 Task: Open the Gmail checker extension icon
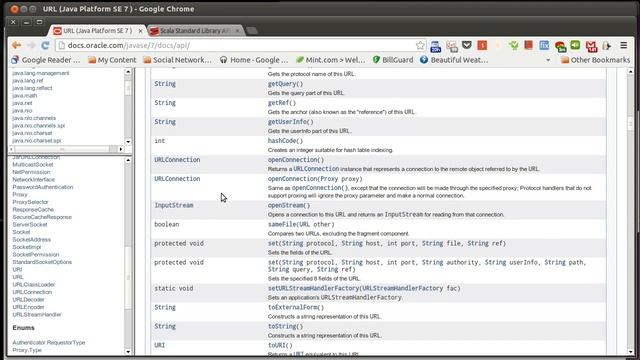[591, 46]
